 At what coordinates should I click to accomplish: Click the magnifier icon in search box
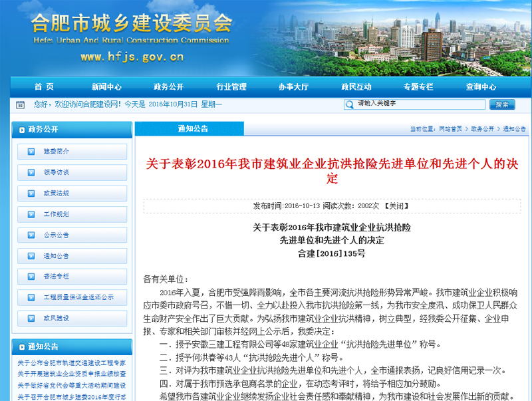coord(349,104)
